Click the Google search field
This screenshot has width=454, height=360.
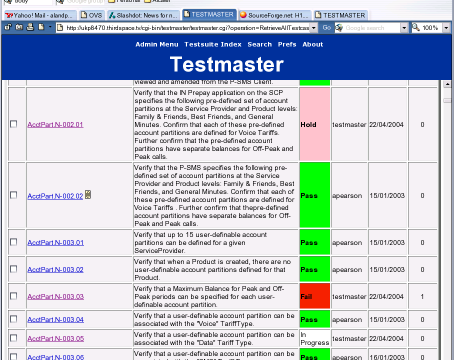[372, 28]
